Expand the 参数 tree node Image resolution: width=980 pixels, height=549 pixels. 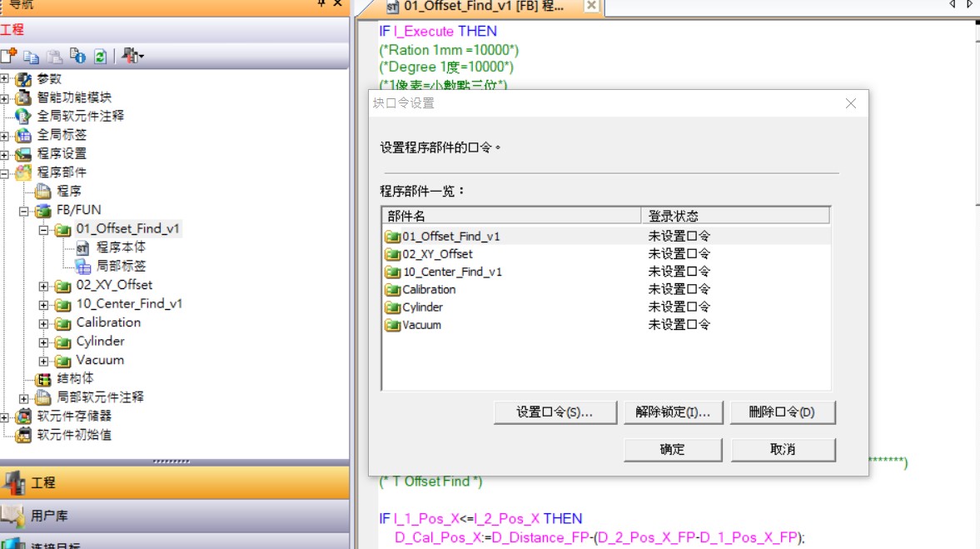(x=5, y=79)
